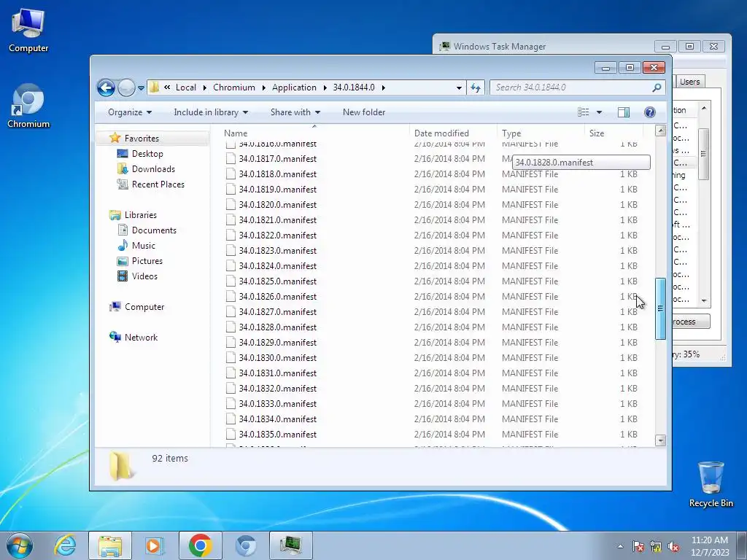Select file 34.0.1829.0.manifest

pyautogui.click(x=278, y=343)
